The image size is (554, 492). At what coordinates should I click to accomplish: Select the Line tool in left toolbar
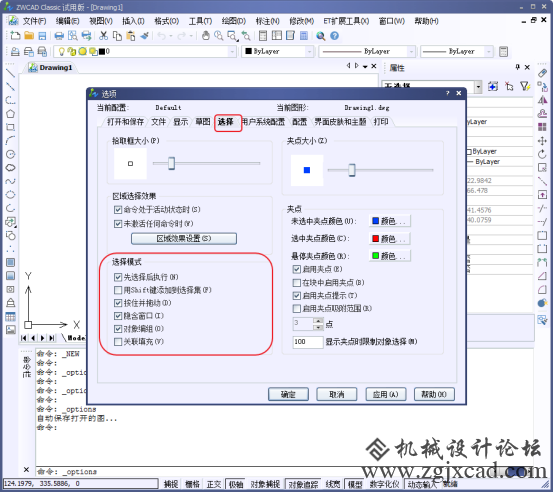point(10,73)
